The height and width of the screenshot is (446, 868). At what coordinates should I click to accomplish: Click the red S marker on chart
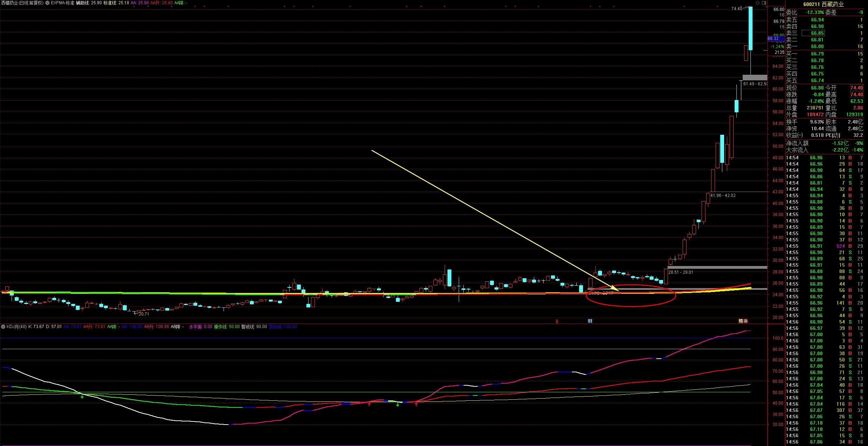[557, 321]
